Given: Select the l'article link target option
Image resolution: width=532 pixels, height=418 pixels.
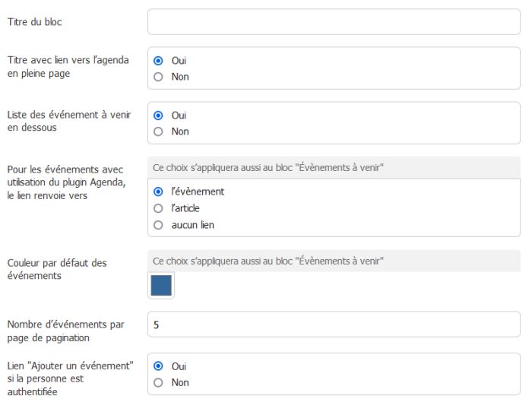Looking at the screenshot, I should (158, 208).
